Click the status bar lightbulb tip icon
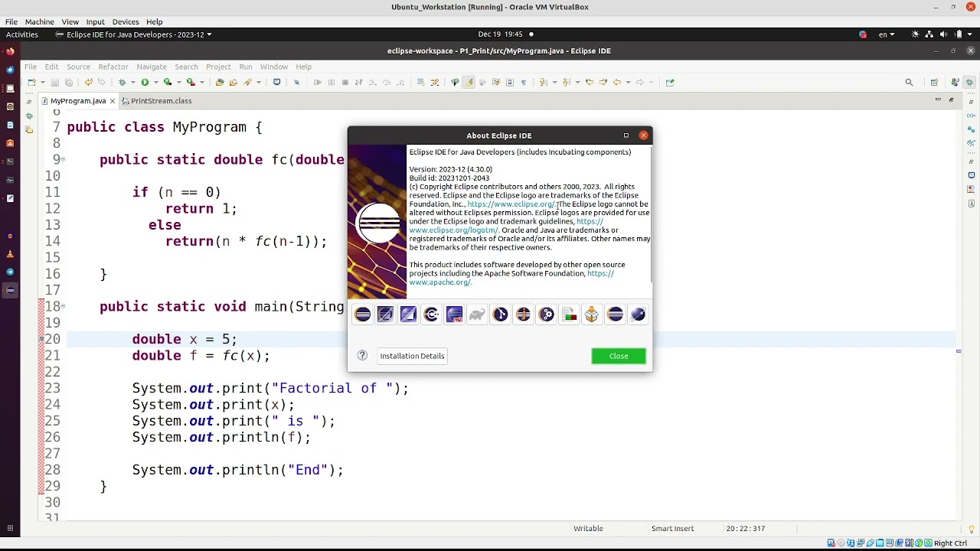 pyautogui.click(x=971, y=528)
